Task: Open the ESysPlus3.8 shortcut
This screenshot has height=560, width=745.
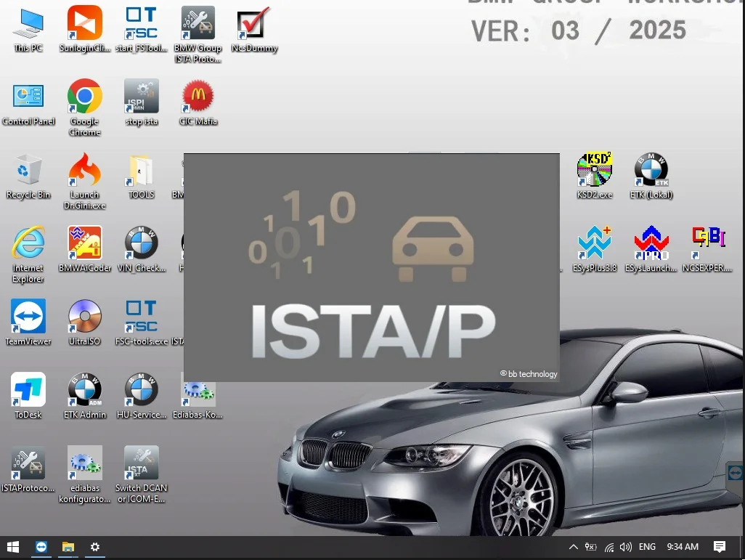Action: tap(594, 244)
